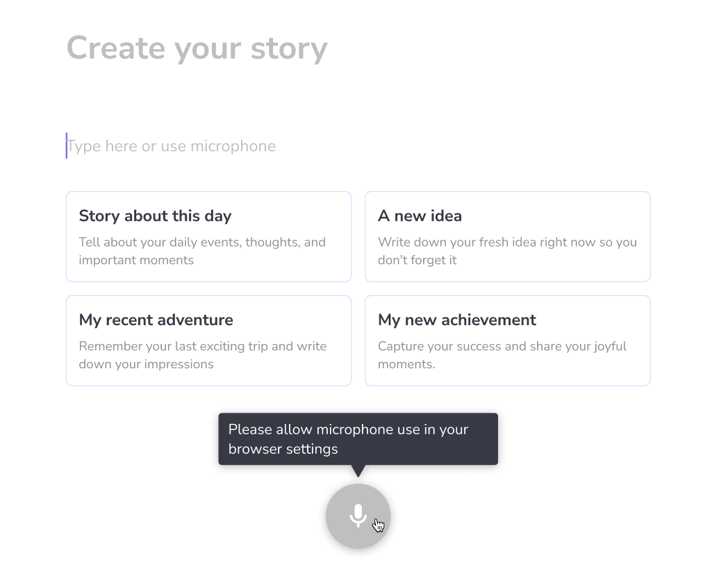This screenshot has width=728, height=567.
Task: Click the "My recent adventure" heading text
Action: click(156, 320)
